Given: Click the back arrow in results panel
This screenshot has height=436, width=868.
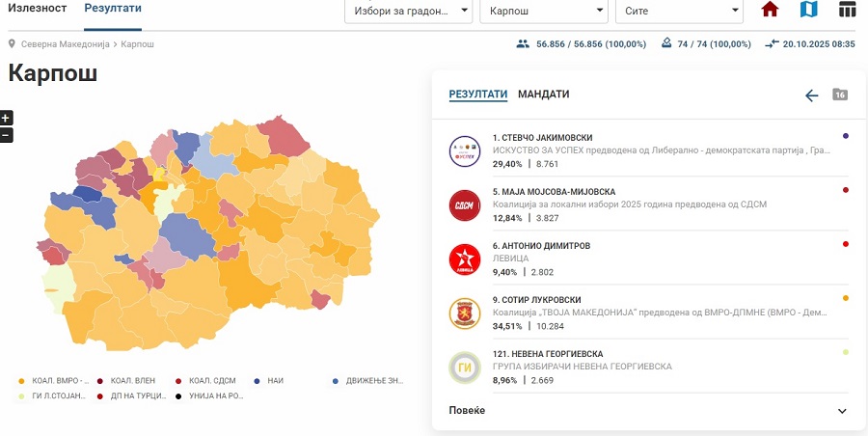Looking at the screenshot, I should point(811,95).
